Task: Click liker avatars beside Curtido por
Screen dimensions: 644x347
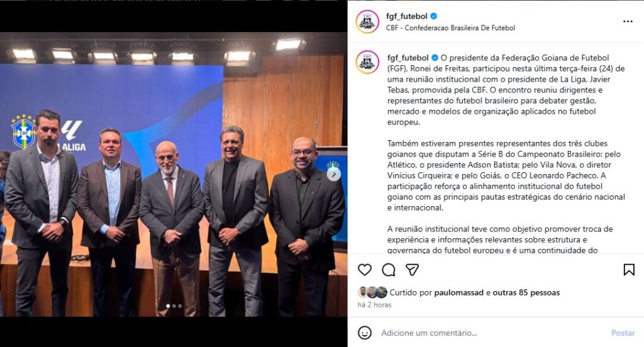Action: [x=372, y=292]
